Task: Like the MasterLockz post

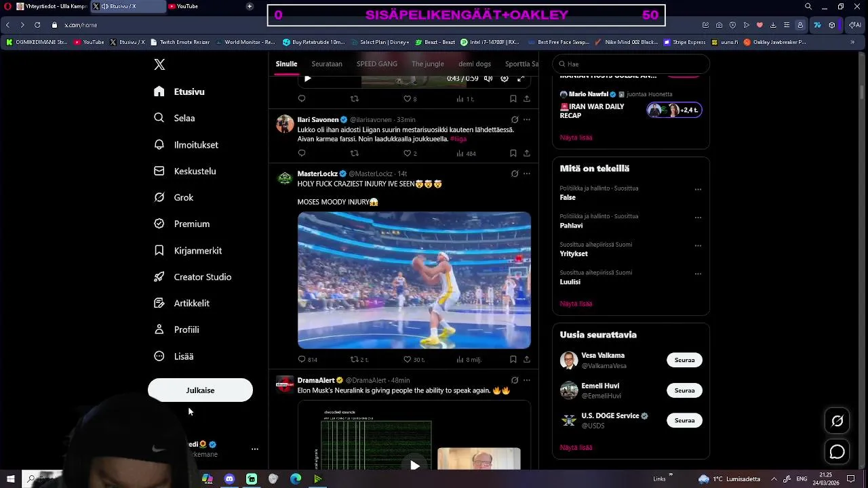Action: [x=407, y=359]
